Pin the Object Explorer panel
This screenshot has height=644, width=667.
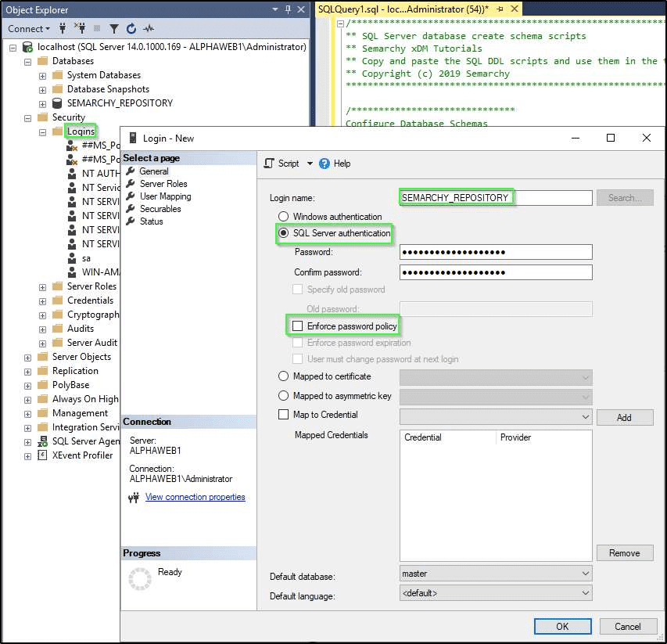click(288, 9)
